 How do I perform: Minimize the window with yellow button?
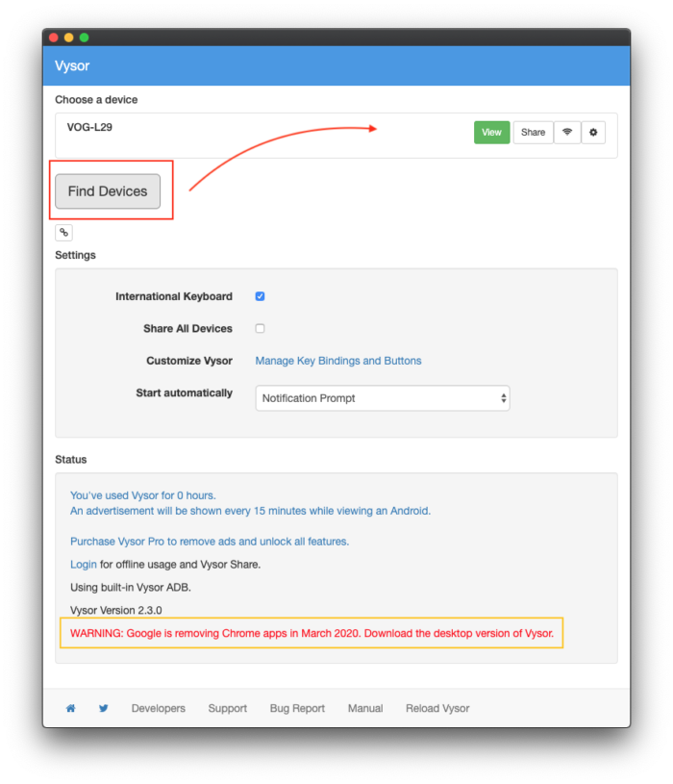pyautogui.click(x=69, y=38)
